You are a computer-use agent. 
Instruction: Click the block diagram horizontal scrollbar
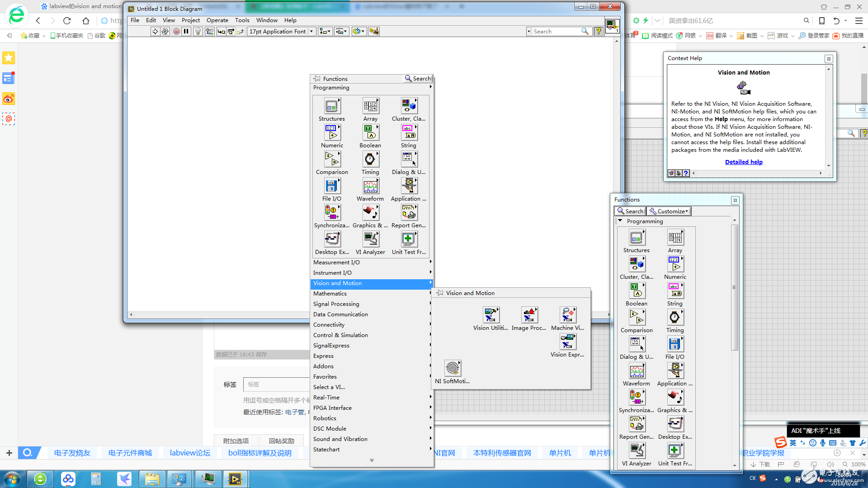pyautogui.click(x=369, y=314)
